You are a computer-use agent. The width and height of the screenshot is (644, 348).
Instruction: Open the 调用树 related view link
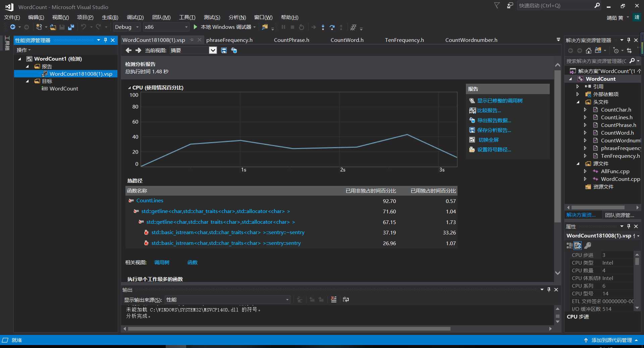[x=162, y=262]
